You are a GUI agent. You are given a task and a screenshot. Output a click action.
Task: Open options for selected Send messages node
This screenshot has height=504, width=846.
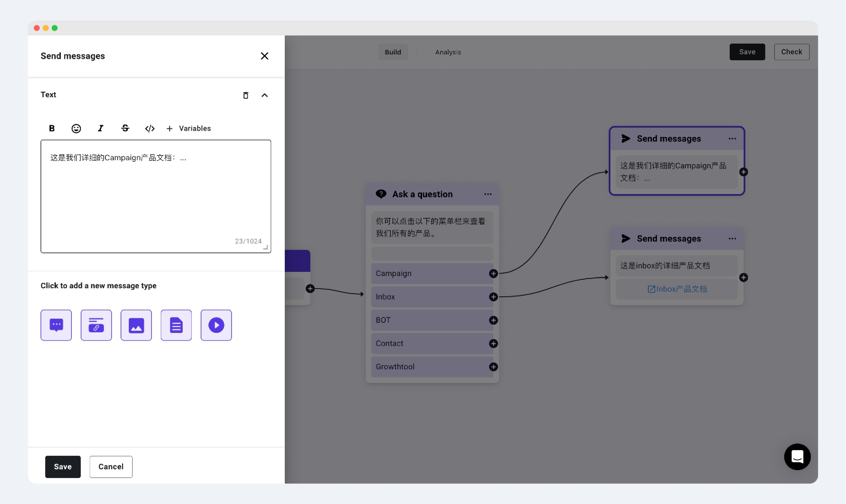(x=732, y=139)
